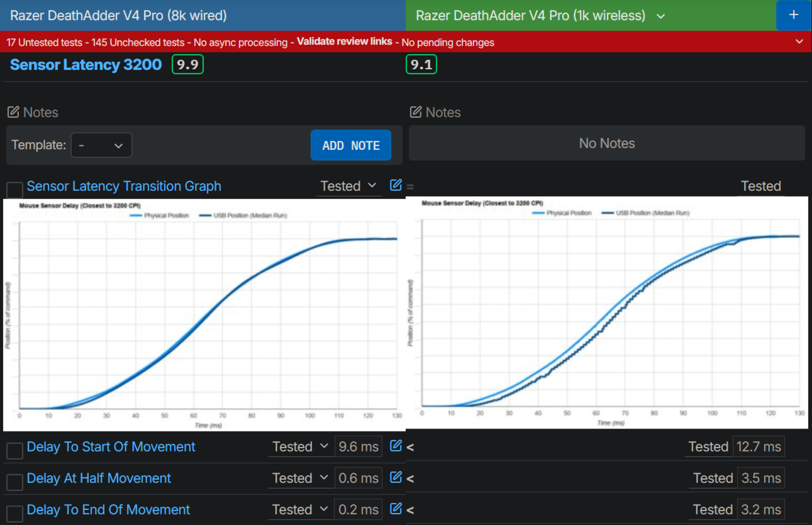Expand the red status bar chevron
The image size is (812, 525).
pos(799,42)
